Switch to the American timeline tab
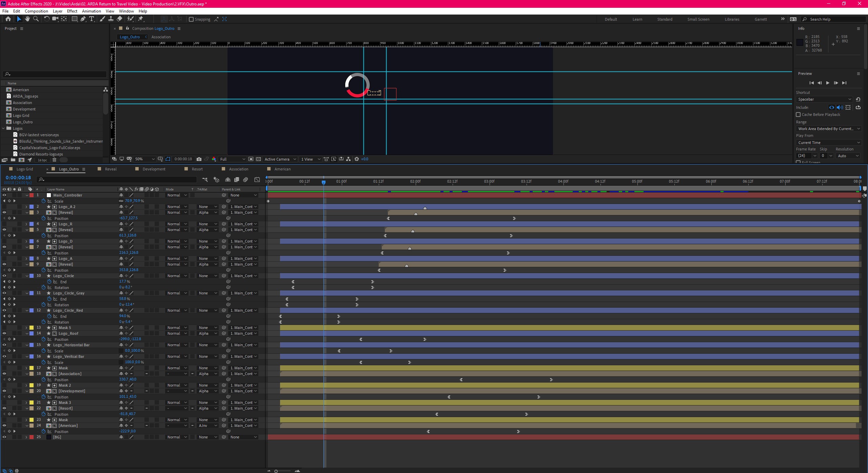Screen dimensions: 868x473 pyautogui.click(x=282, y=169)
